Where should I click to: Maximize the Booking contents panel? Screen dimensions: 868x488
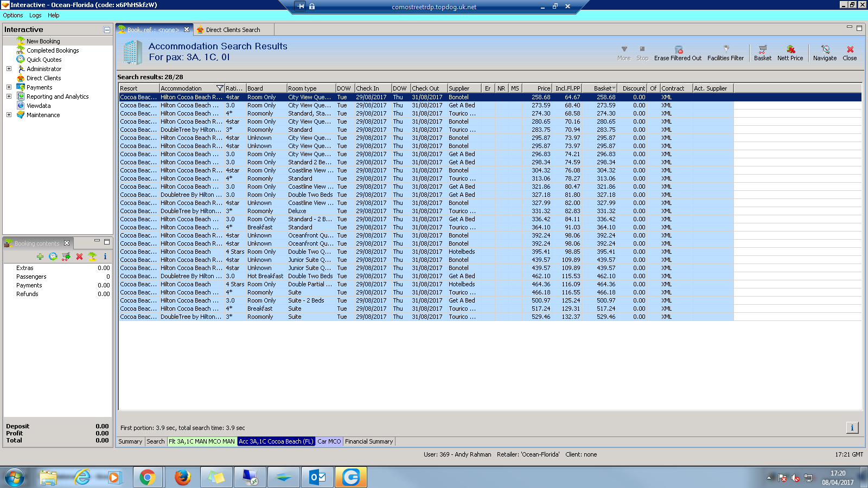[107, 242]
